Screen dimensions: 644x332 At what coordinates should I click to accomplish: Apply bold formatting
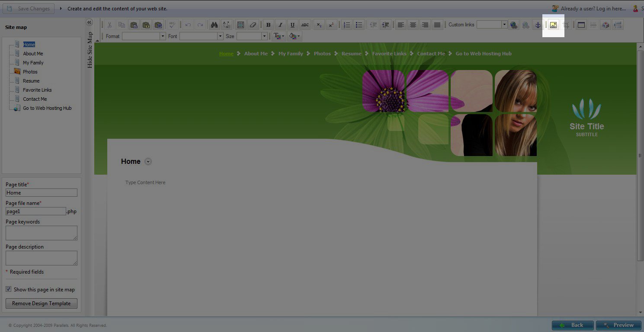268,25
